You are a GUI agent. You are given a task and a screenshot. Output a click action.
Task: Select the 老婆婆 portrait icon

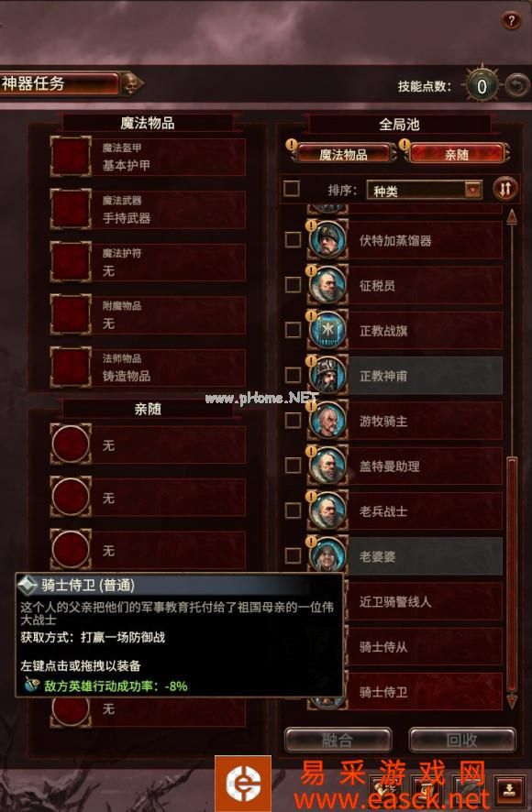click(x=327, y=554)
